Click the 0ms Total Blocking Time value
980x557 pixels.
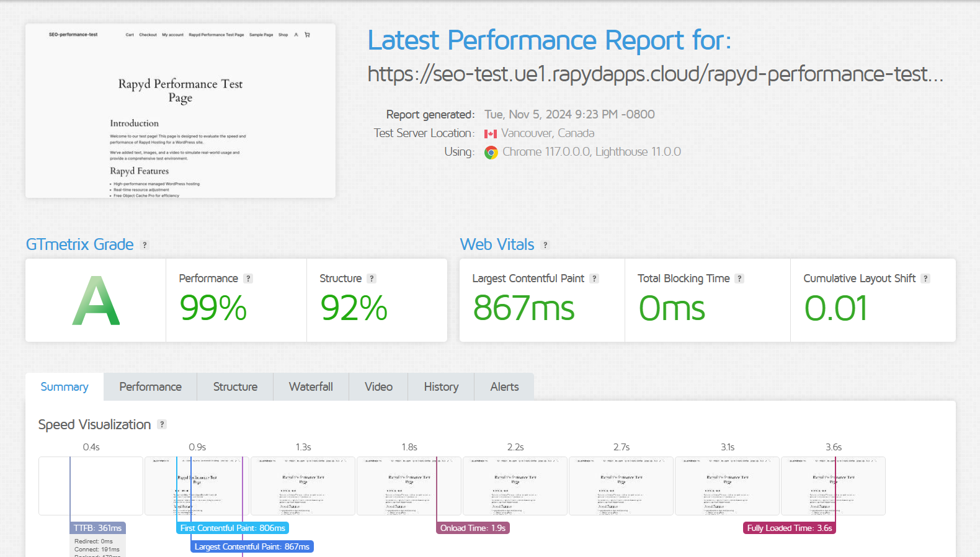[672, 308]
